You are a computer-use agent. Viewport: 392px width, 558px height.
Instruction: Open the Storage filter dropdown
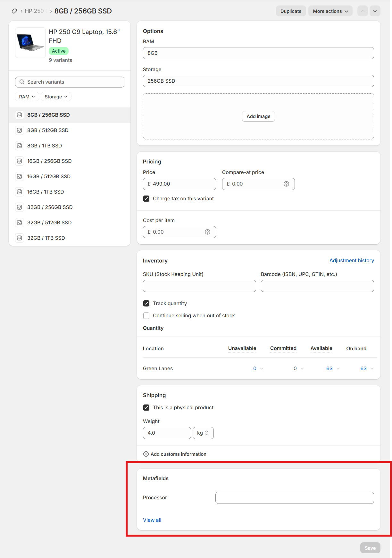click(x=56, y=97)
